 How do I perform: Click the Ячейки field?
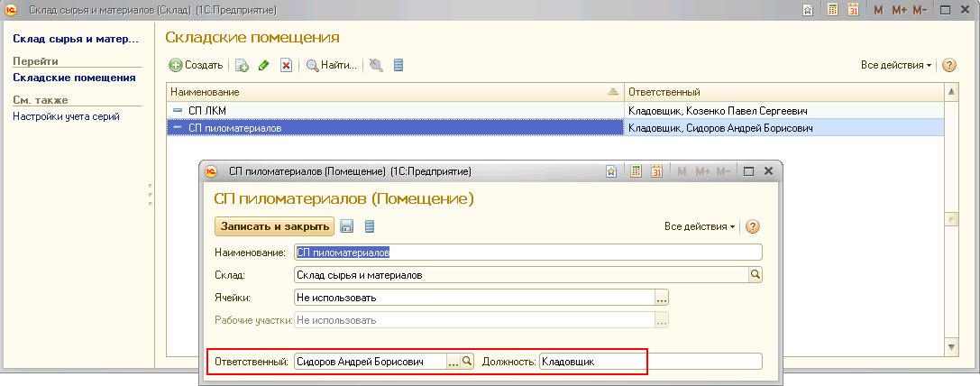coord(473,298)
